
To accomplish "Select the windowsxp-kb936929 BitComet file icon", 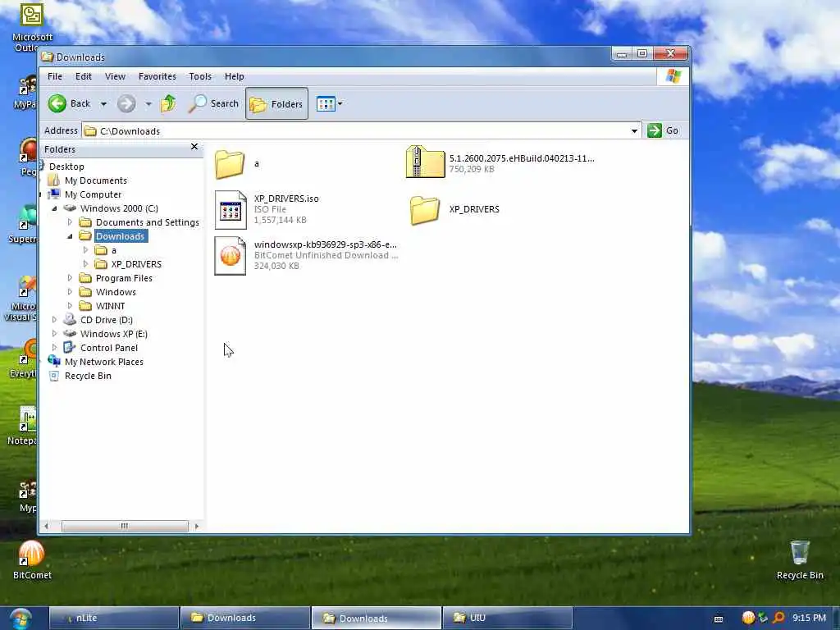I will point(231,256).
